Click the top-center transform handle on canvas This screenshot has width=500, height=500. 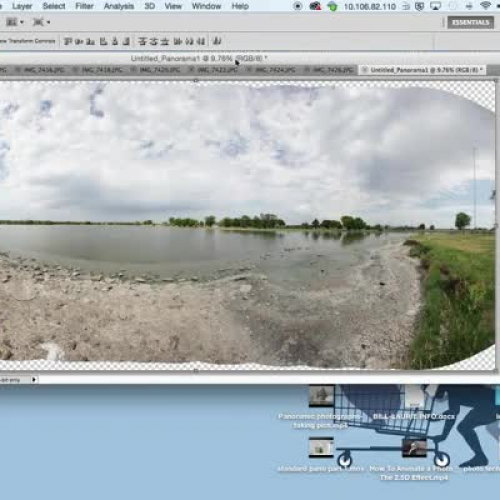point(196,80)
